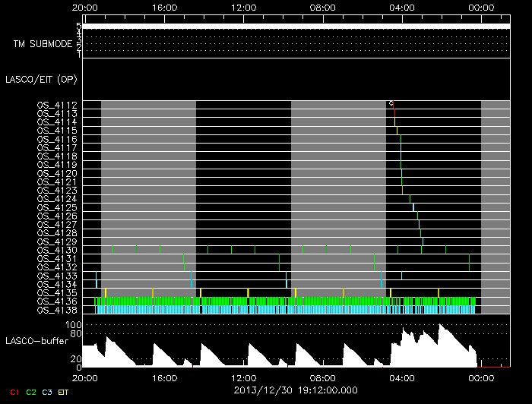Select the OS_4112 row label

pos(57,105)
